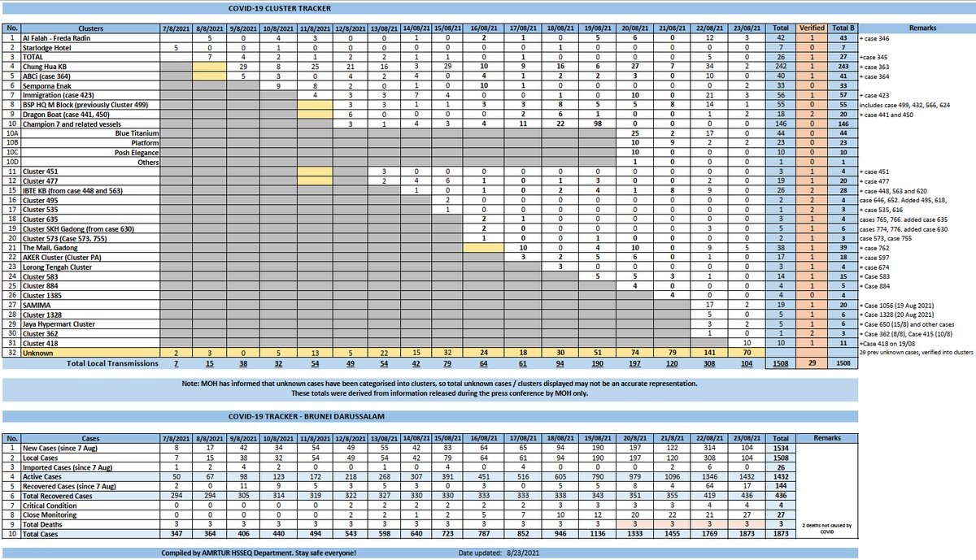Select the 'Total B' column header
Screen dimensions: 976x560
(x=842, y=28)
